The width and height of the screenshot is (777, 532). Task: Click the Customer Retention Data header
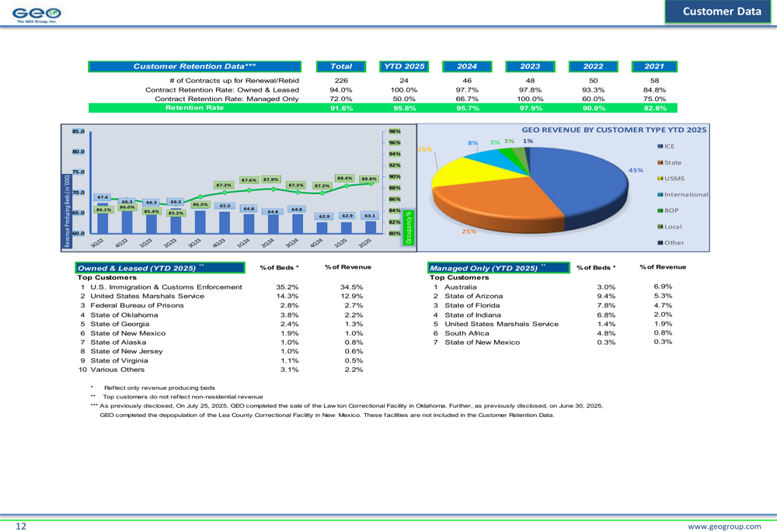coord(194,66)
